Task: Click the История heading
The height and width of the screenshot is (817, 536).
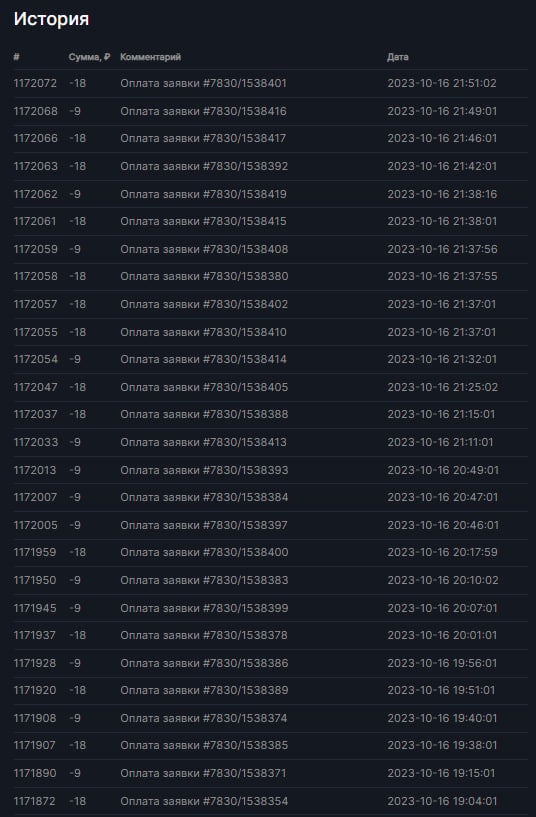Action: [x=51, y=19]
